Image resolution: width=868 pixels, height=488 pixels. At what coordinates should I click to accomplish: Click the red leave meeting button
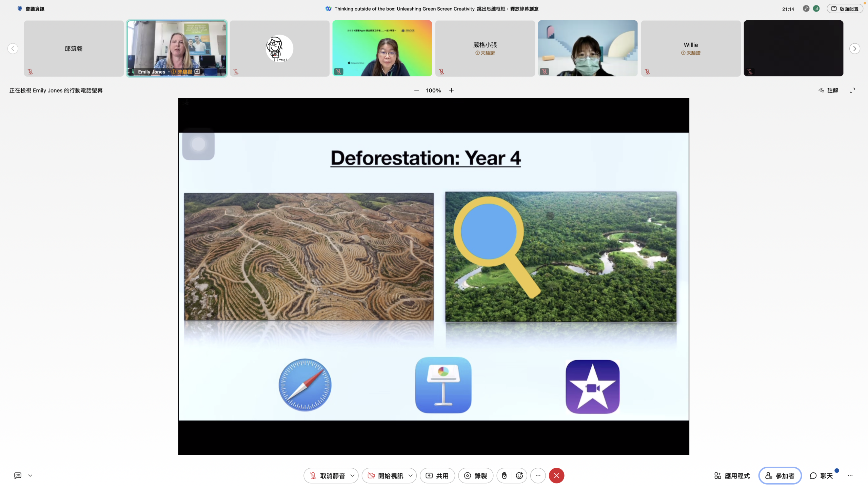pos(556,475)
